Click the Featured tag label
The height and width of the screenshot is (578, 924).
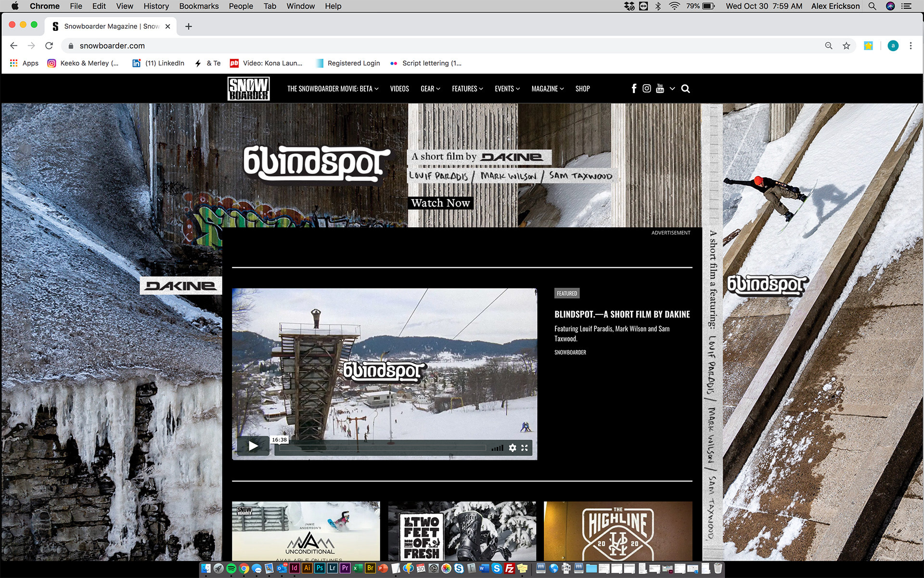point(567,293)
